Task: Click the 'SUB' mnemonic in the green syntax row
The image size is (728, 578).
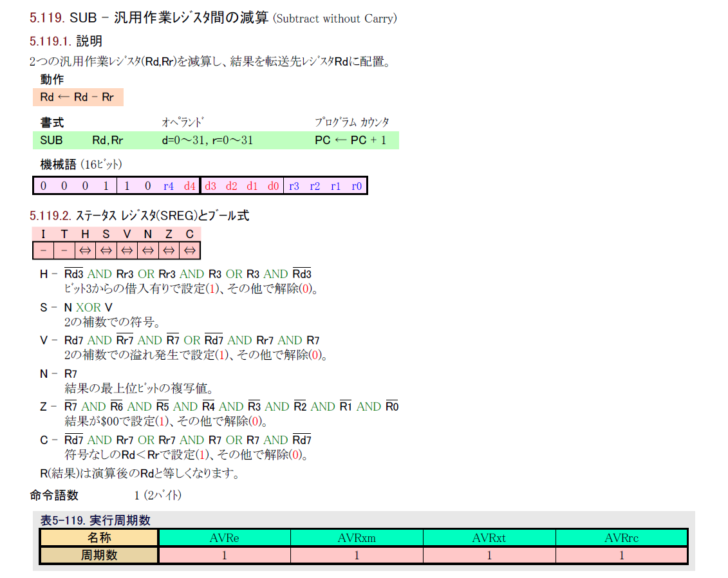Action: 51,140
